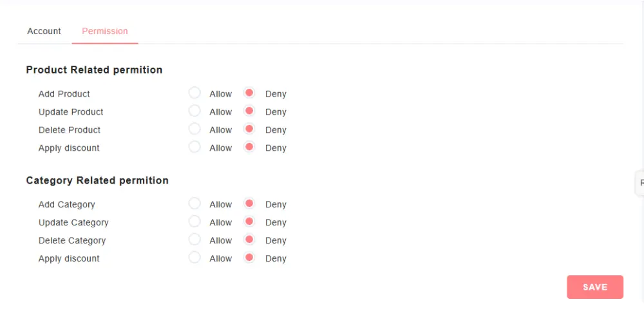644x333 pixels.
Task: Deny Apply discount in Category section
Action: click(x=249, y=258)
